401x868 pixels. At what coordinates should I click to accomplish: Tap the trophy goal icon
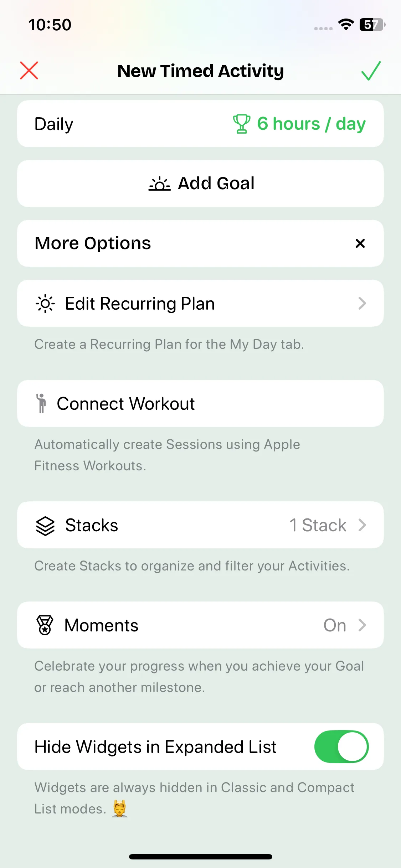[241, 124]
